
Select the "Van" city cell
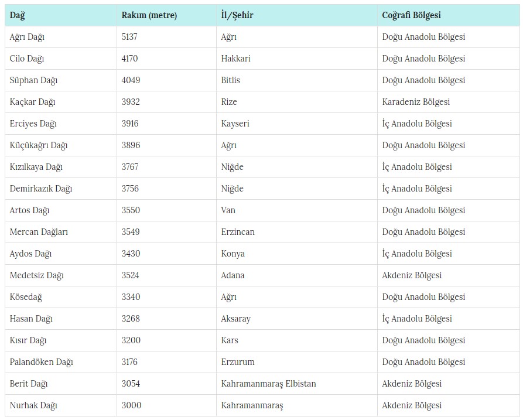click(x=228, y=210)
